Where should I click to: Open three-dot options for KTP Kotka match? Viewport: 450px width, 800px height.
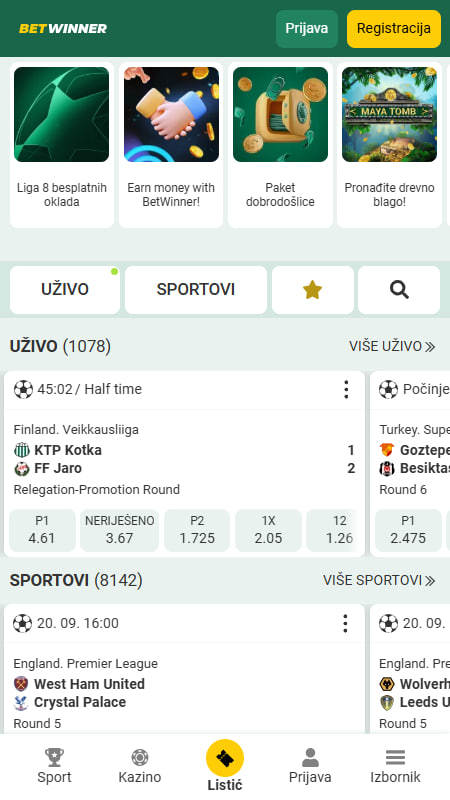(346, 389)
